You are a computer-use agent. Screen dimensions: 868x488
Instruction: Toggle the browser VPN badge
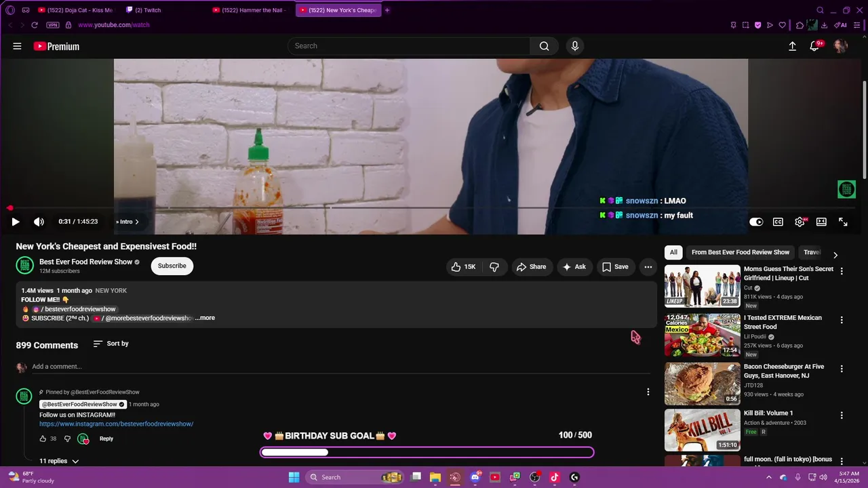(53, 25)
